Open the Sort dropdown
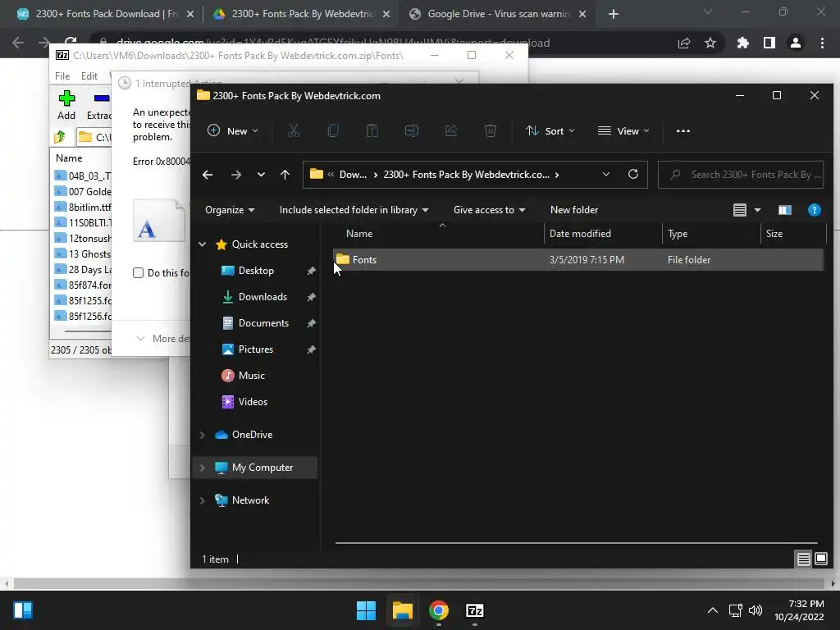Image resolution: width=840 pixels, height=630 pixels. pos(550,130)
